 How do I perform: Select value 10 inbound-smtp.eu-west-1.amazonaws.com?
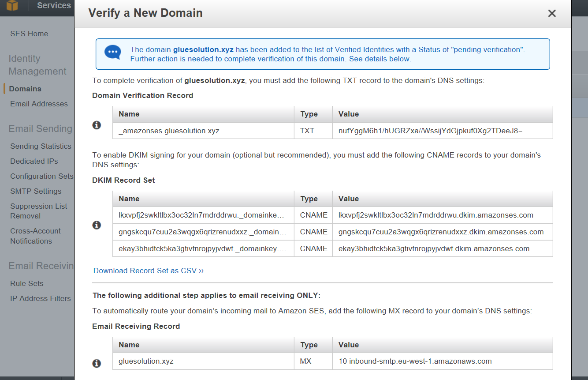[x=443, y=361]
